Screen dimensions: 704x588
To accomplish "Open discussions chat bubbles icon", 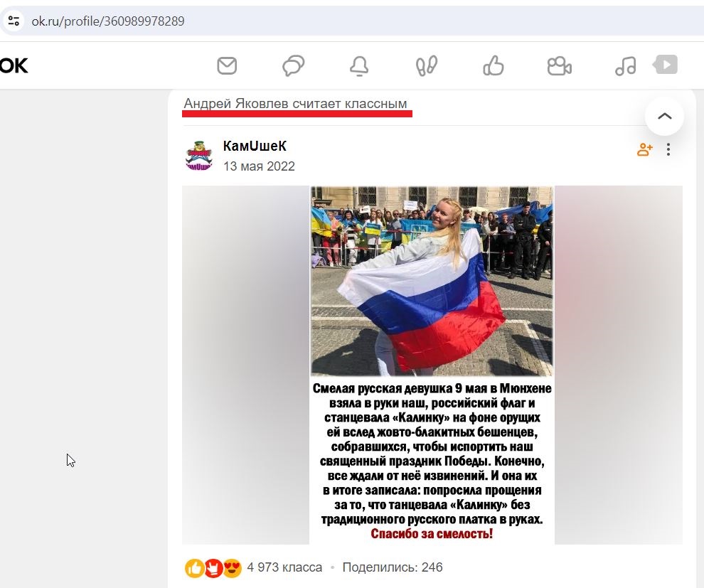I will 293,66.
